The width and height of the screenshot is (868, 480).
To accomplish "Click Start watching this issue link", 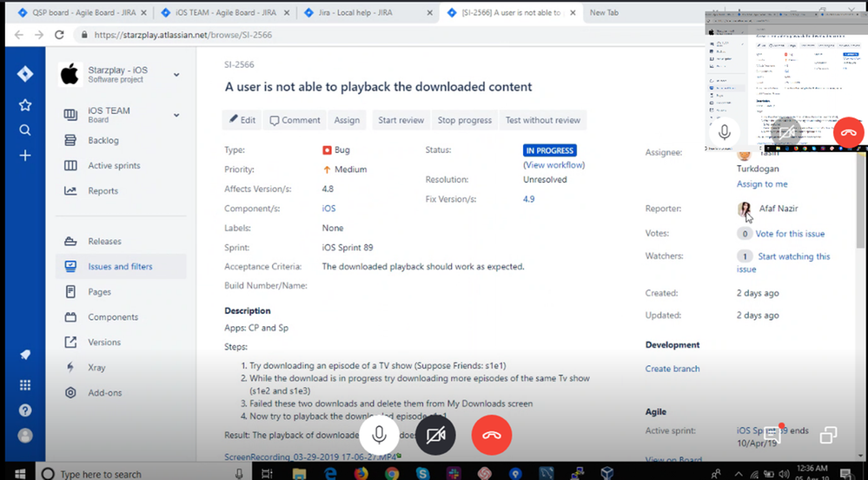I will pyautogui.click(x=784, y=263).
